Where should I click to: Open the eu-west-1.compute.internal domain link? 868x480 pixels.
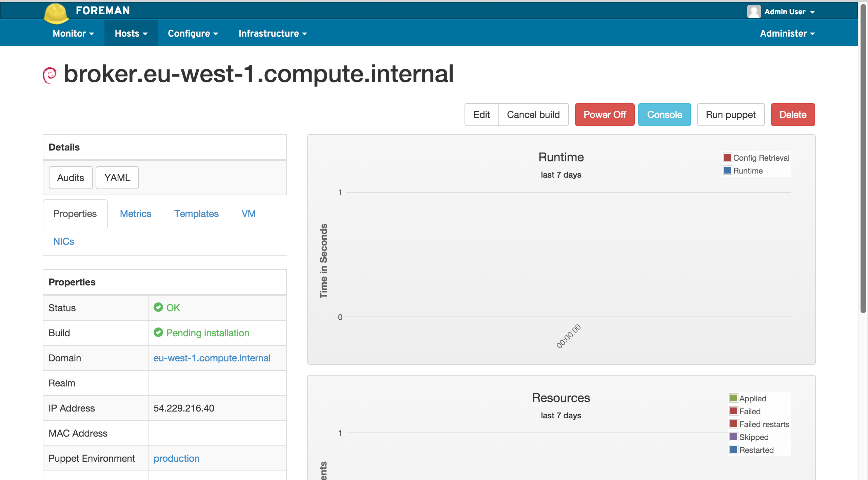coord(212,358)
